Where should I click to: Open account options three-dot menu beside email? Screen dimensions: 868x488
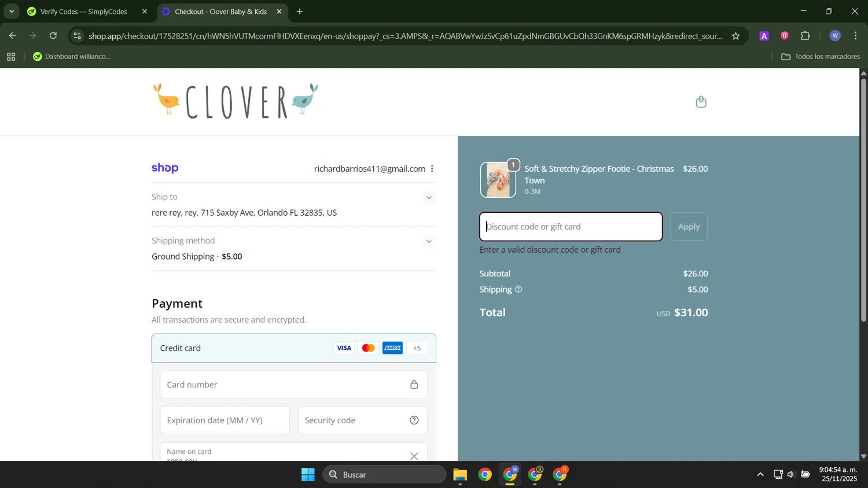pyautogui.click(x=432, y=169)
